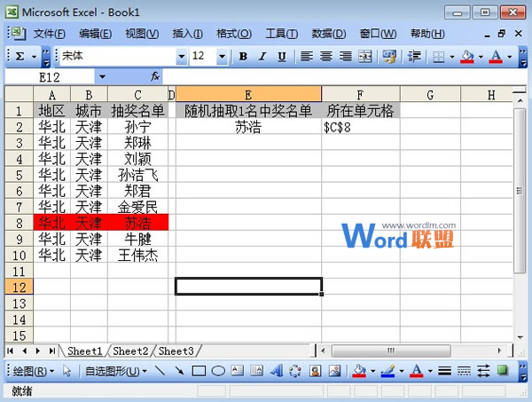Screen dimensions: 532x402
Task: Go to last sheet tab arrow
Action: [x=51, y=351]
